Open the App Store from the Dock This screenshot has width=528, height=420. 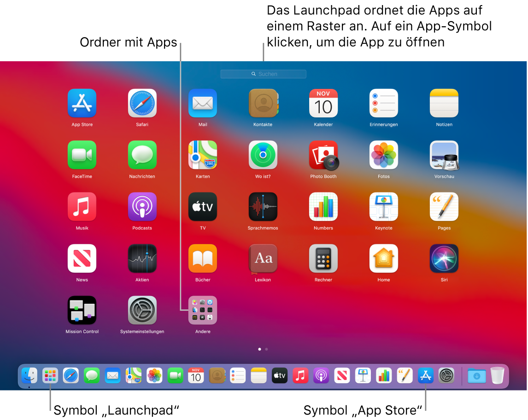(425, 376)
